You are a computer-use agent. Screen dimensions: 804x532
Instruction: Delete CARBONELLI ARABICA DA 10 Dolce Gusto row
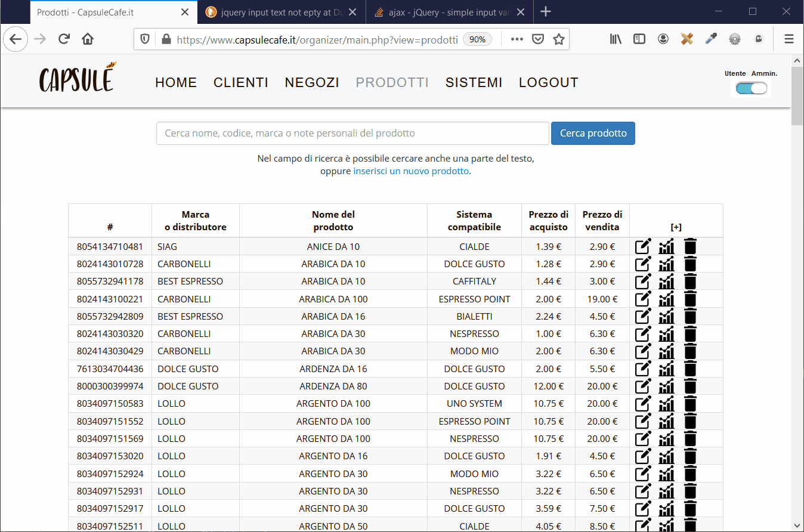point(690,264)
